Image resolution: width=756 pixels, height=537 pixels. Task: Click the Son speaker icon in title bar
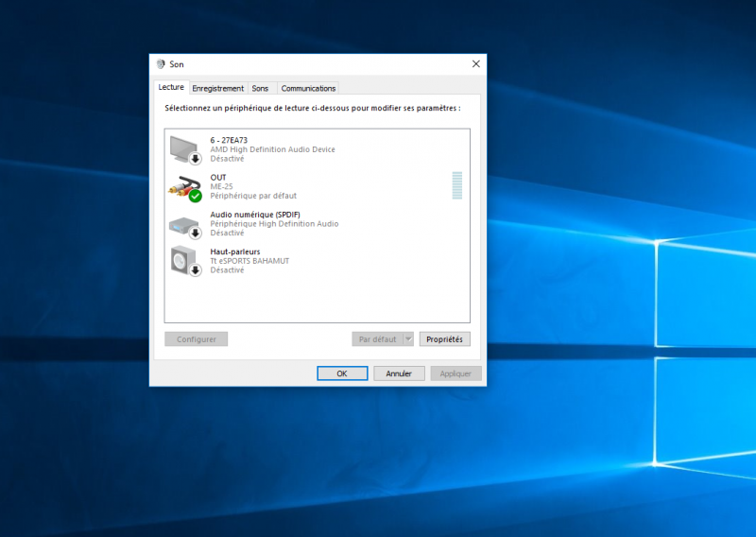161,64
